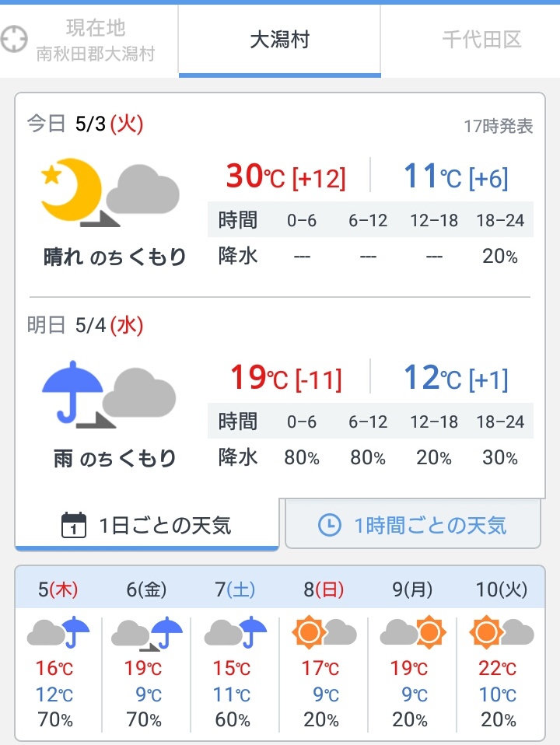This screenshot has height=745, width=560.
Task: Click the calendar icon beside 1日ごとの天気
Action: [74, 525]
